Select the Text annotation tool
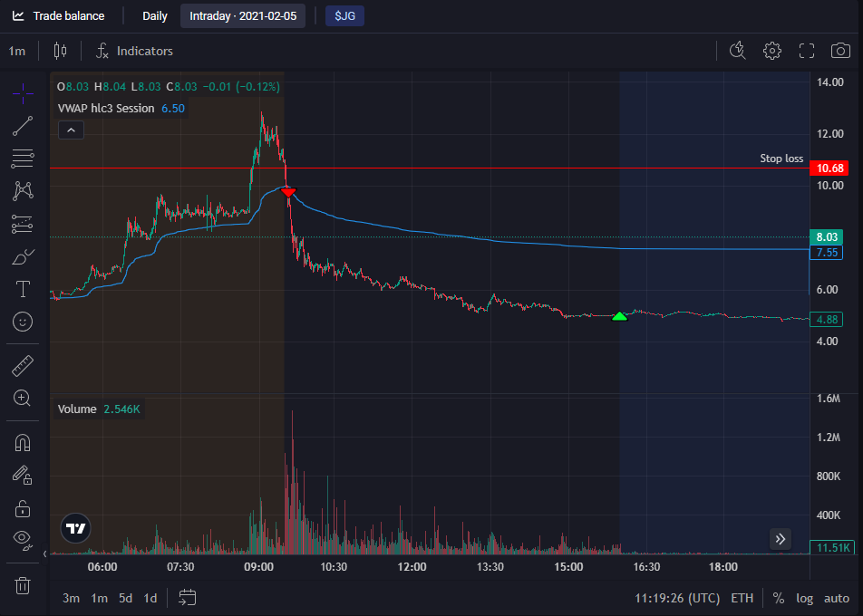The width and height of the screenshot is (863, 616). coord(23,289)
